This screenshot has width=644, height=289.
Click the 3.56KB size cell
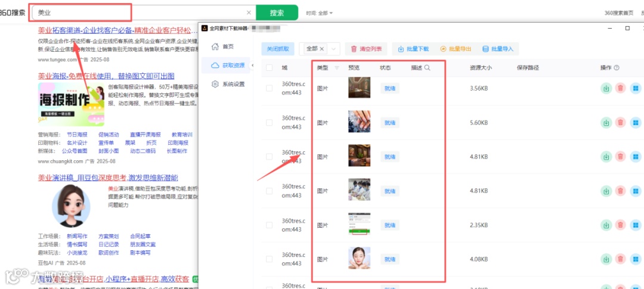[x=479, y=88]
